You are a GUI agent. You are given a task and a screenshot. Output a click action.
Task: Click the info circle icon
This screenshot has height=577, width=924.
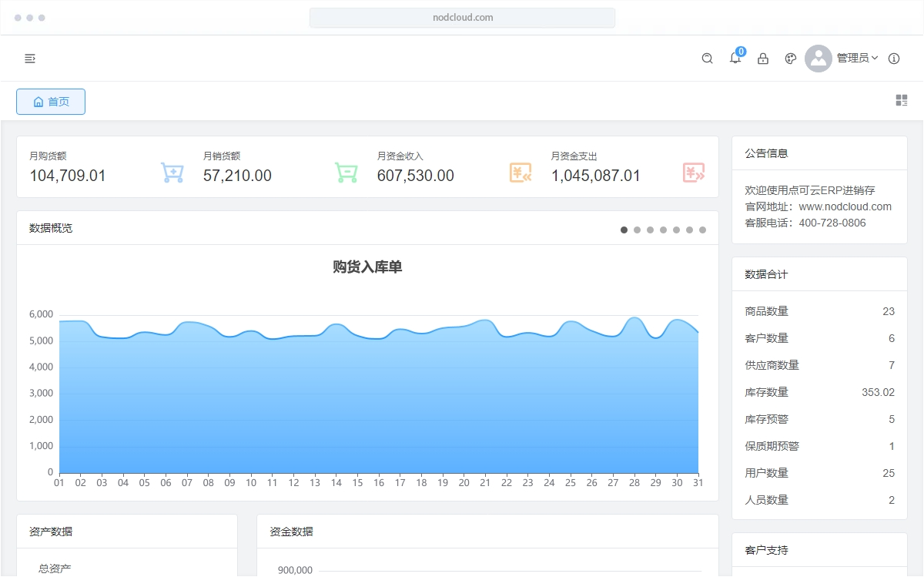tap(894, 59)
